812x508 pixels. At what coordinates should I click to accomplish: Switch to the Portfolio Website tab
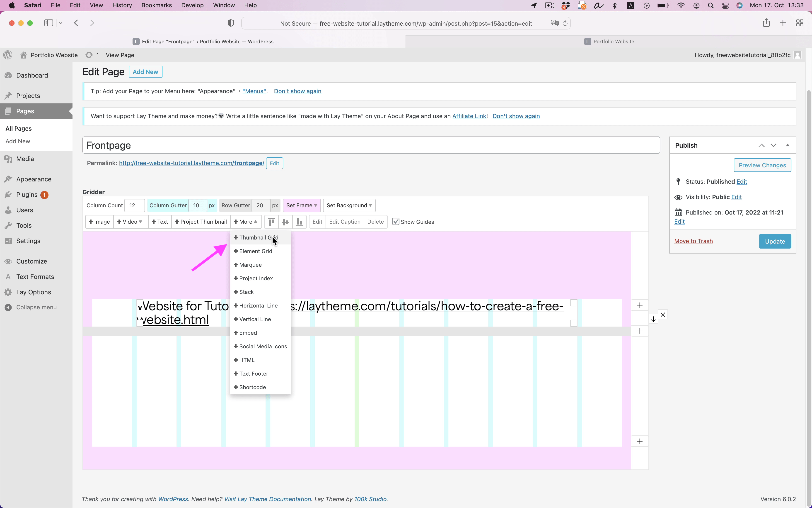pos(609,41)
